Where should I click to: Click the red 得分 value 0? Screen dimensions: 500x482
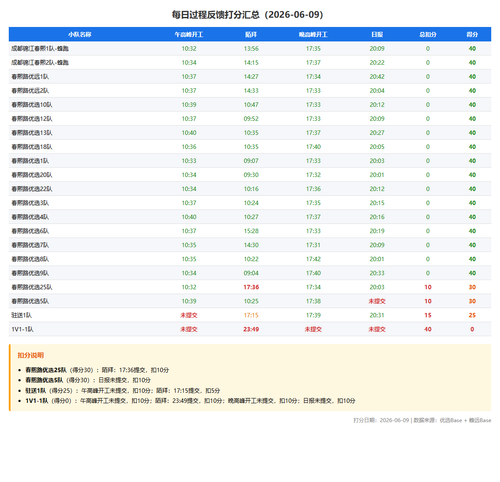[472, 329]
